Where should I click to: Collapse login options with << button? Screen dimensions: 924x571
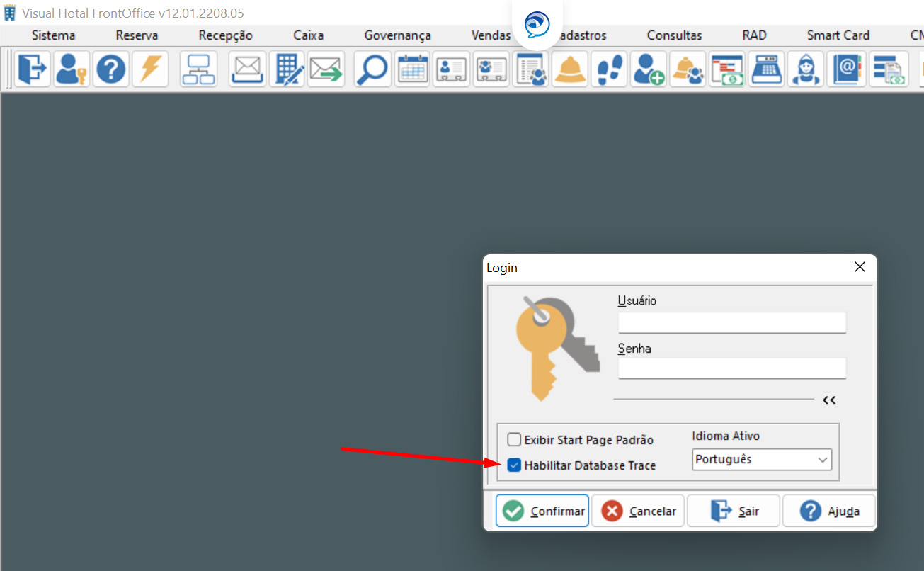[x=829, y=400]
